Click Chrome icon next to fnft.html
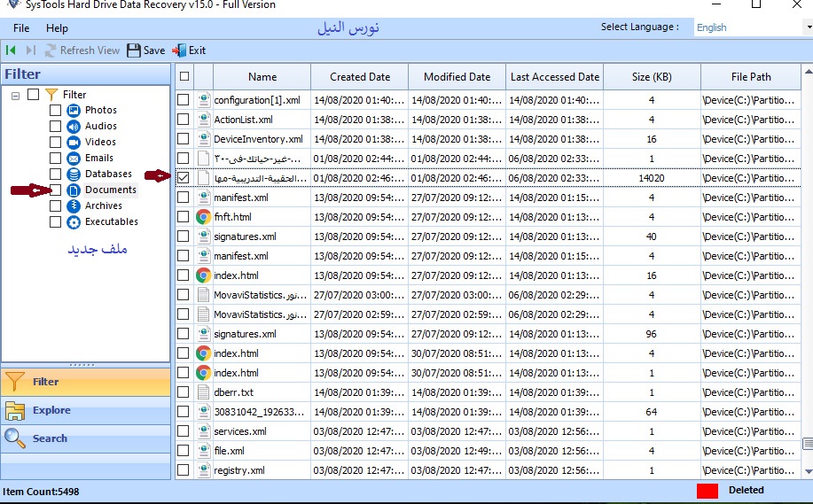The image size is (813, 504). click(x=203, y=217)
